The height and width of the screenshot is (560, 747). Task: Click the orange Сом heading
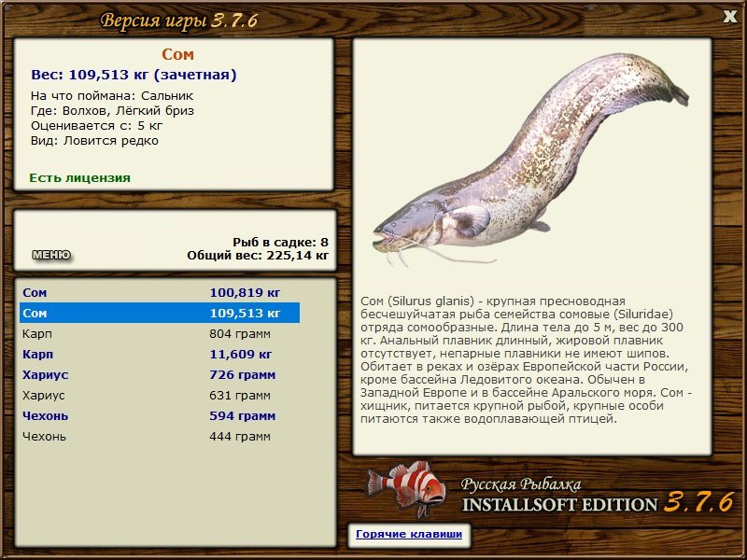[x=177, y=54]
